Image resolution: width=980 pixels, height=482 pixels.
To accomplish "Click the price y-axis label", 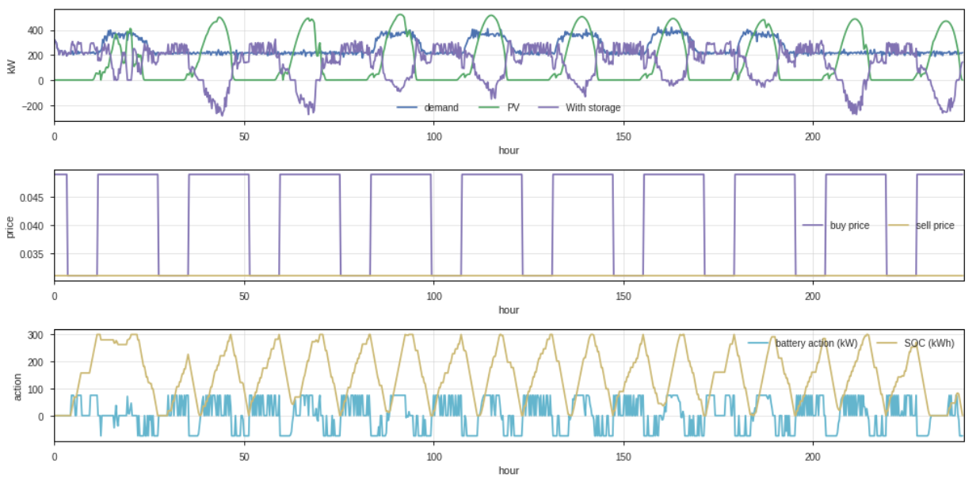I will (x=11, y=225).
